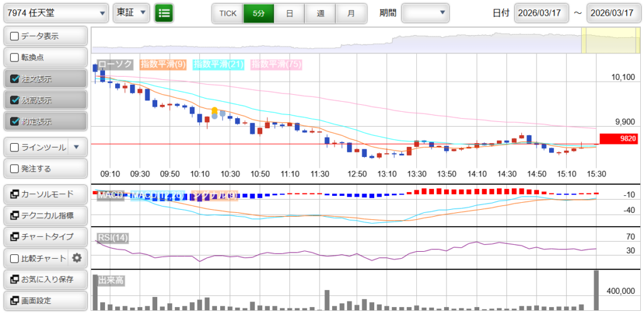
Task: Click the 指数平滑(9) legend label
Action: 162,64
